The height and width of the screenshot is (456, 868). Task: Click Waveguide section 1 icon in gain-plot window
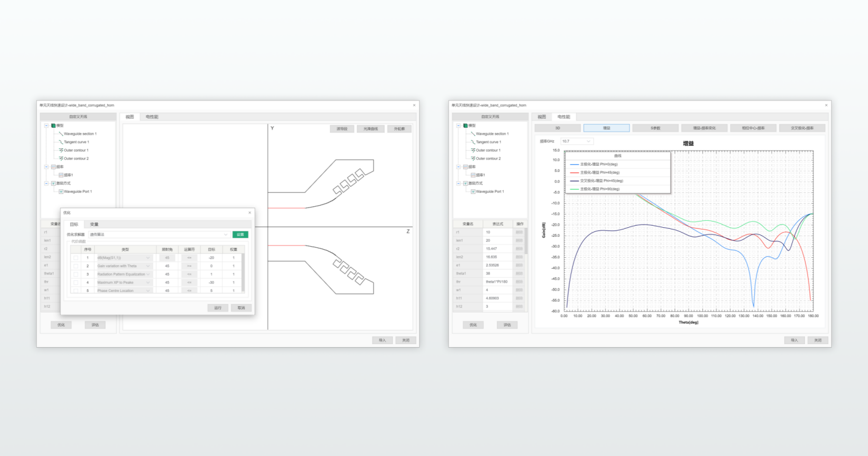(x=473, y=134)
